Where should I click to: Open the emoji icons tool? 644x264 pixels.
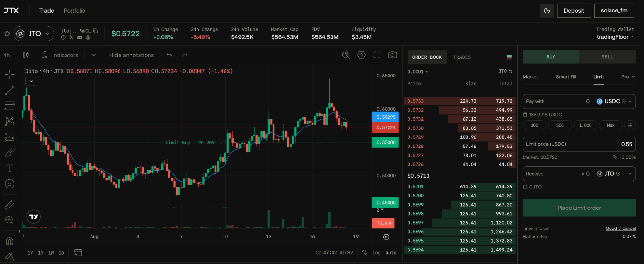[10, 184]
